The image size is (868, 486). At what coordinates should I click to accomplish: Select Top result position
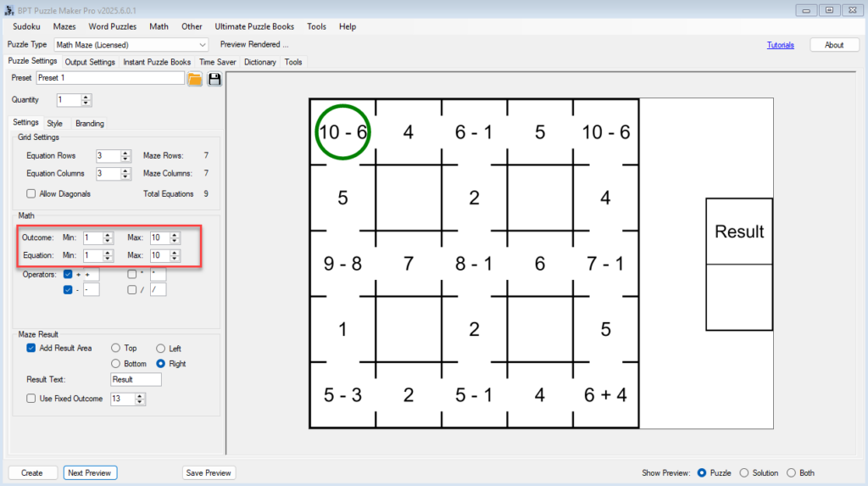pyautogui.click(x=115, y=348)
